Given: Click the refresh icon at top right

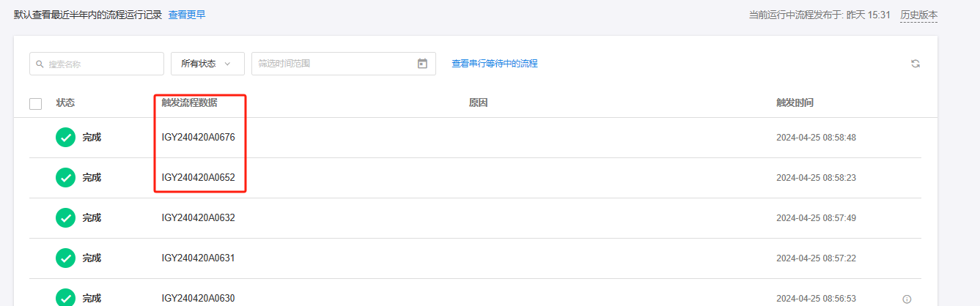Looking at the screenshot, I should pos(915,64).
